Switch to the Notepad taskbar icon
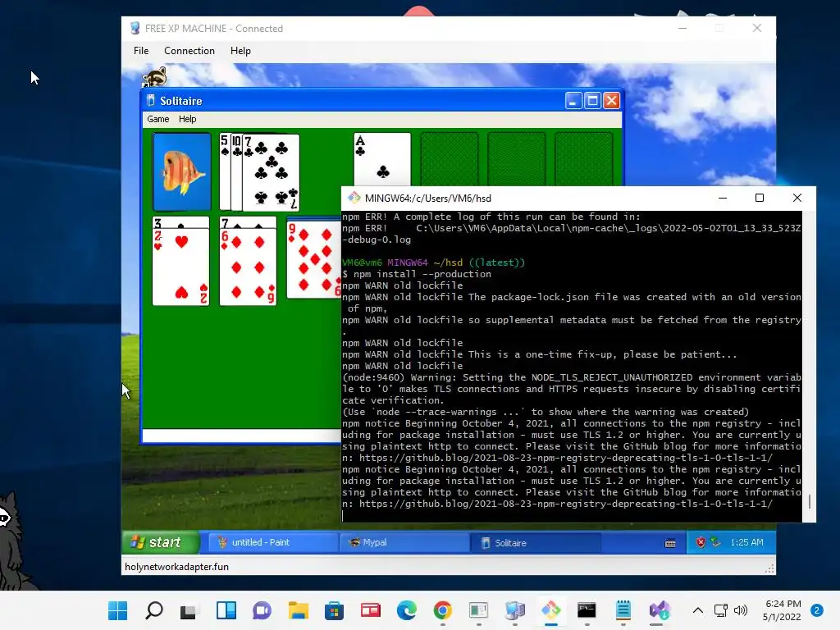 [x=623, y=610]
